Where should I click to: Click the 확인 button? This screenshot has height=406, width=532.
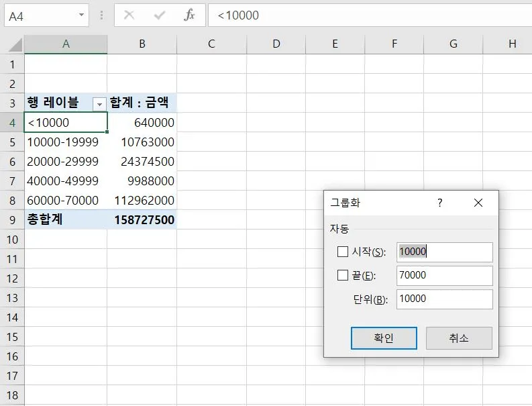[384, 338]
